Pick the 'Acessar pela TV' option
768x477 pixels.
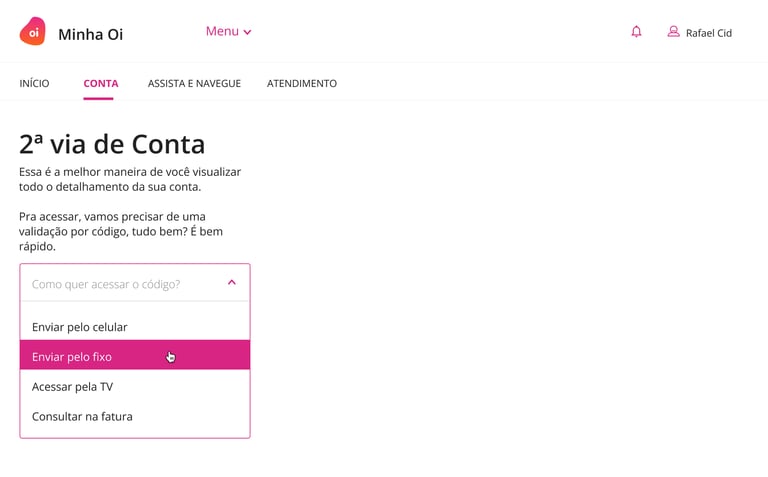[72, 386]
